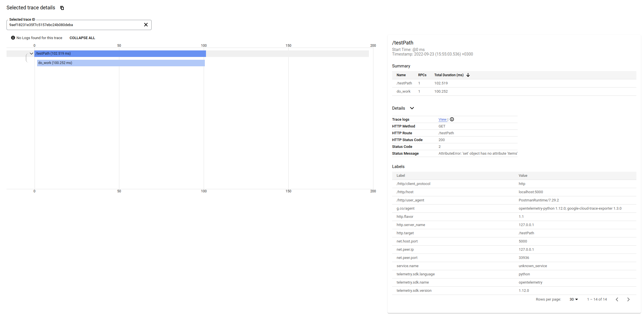Go to next page with right arrow icon
This screenshot has width=644, height=317.
click(628, 299)
